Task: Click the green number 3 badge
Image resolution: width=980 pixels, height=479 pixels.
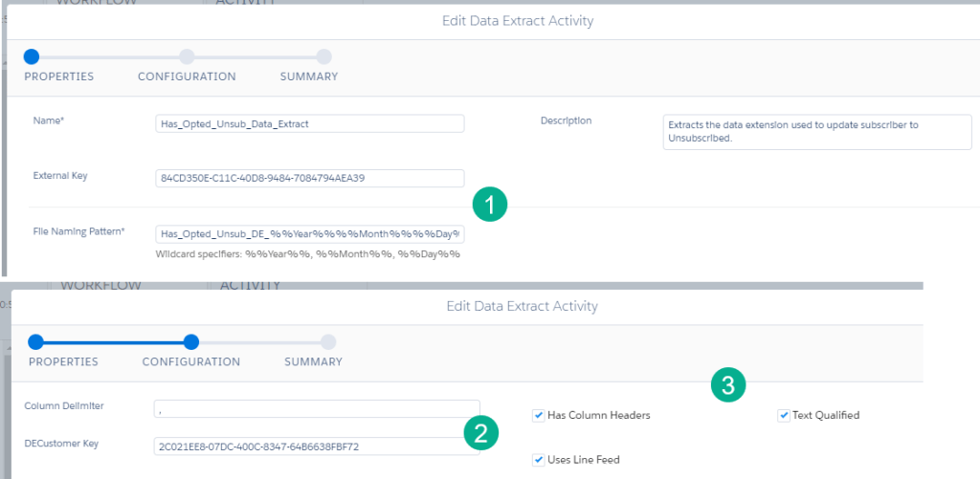Action: (x=728, y=385)
